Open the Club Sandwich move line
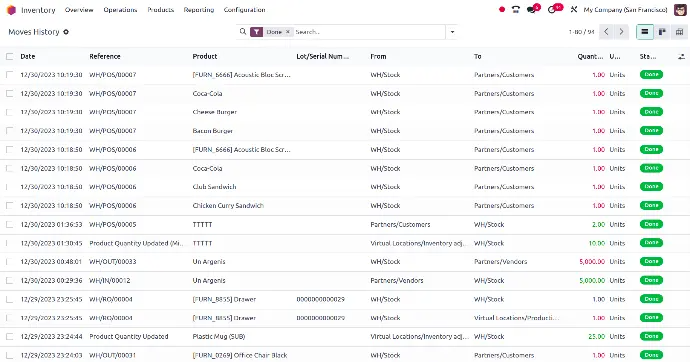The width and height of the screenshot is (690, 362). (x=214, y=187)
